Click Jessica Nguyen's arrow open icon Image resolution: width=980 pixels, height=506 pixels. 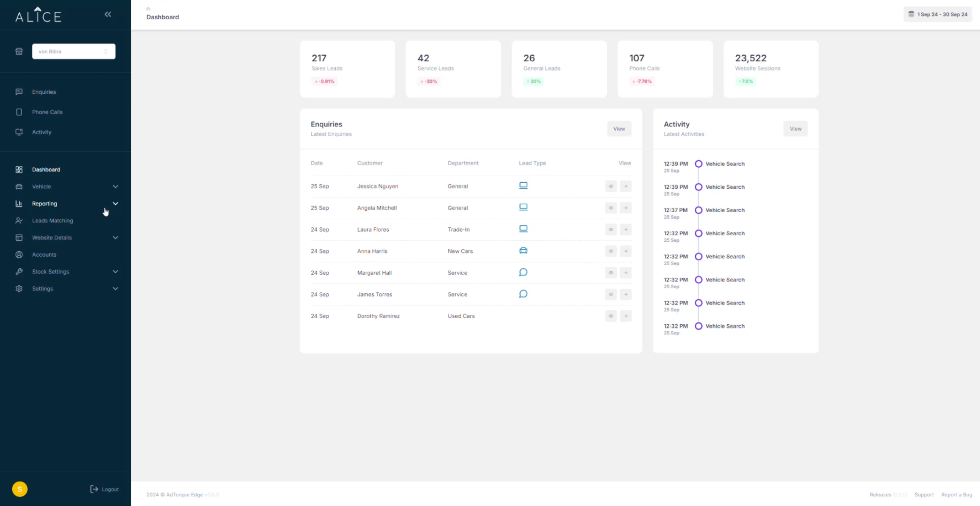point(626,186)
